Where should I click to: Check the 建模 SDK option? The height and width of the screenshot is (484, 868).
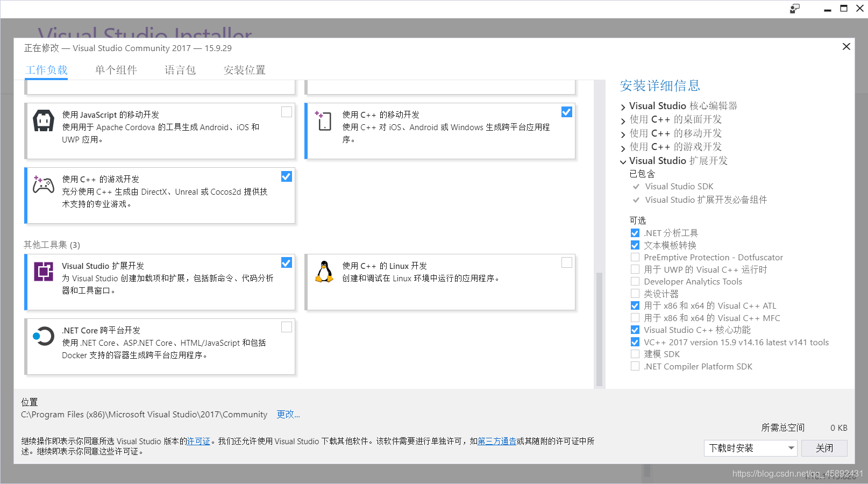point(635,354)
